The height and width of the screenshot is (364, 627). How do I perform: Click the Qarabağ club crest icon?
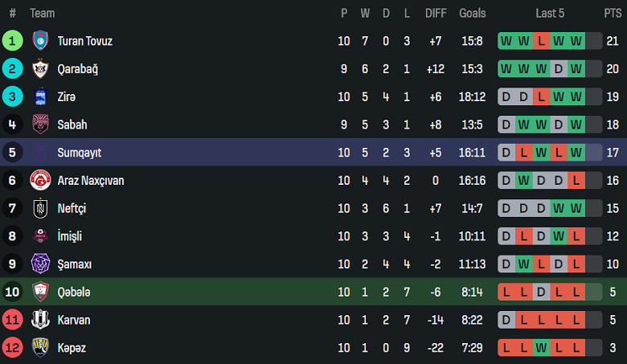pyautogui.click(x=40, y=69)
